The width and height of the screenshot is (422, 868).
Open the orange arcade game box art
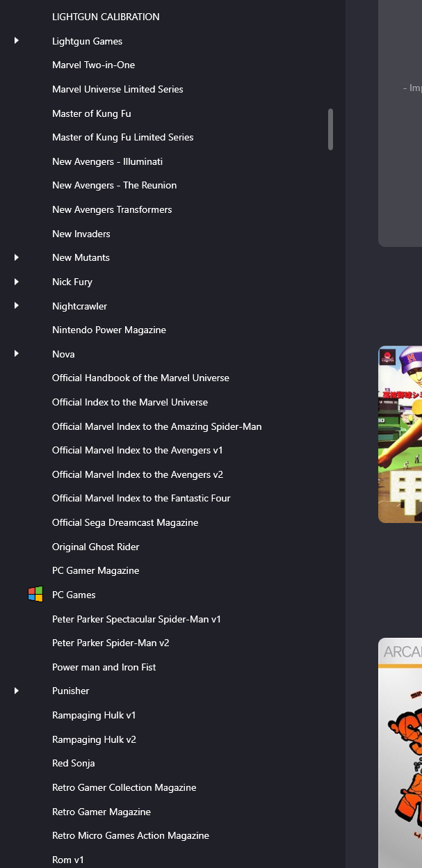click(x=400, y=753)
